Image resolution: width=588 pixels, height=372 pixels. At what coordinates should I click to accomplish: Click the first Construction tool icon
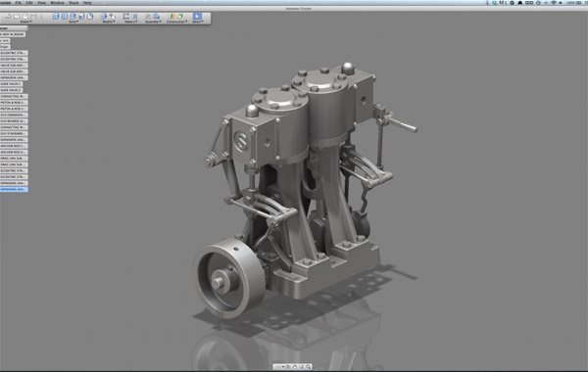pyautogui.click(x=171, y=16)
